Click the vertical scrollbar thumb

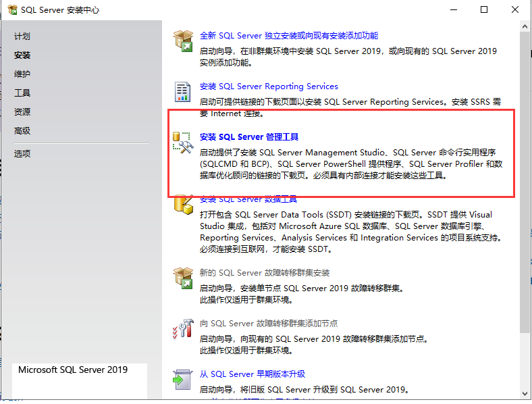[525, 182]
